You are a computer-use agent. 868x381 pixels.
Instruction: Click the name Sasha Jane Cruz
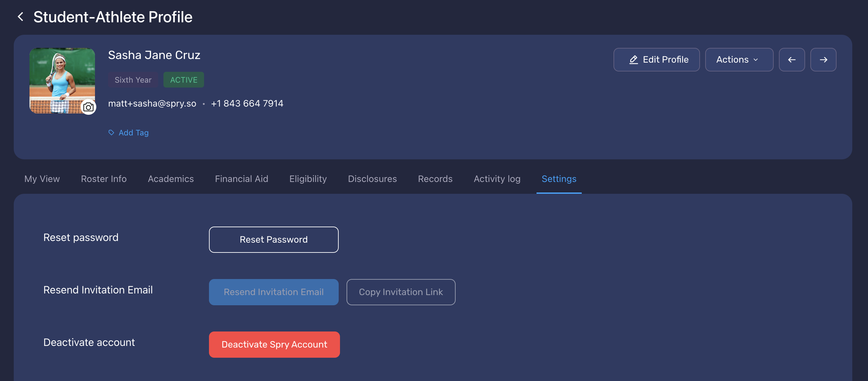point(154,55)
